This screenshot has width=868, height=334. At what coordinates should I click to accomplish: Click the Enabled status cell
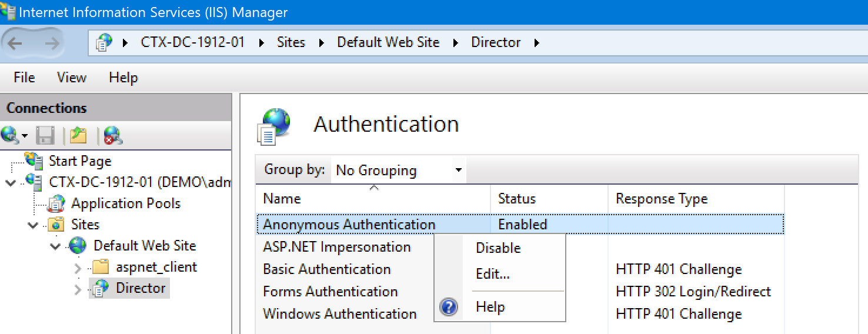(523, 225)
